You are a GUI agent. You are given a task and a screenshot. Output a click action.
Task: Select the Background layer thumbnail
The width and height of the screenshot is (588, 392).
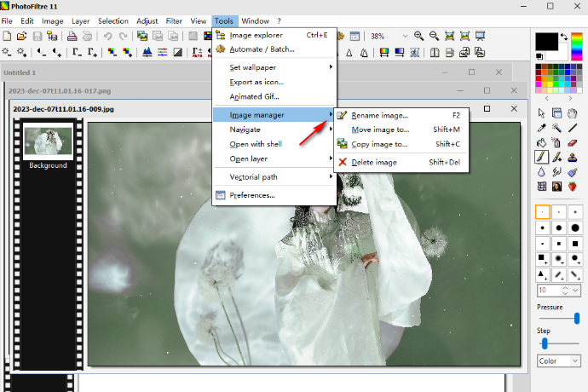[x=47, y=141]
